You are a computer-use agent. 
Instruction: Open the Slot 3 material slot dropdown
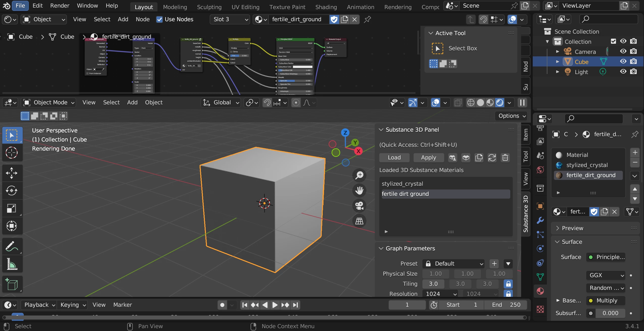[x=230, y=19]
